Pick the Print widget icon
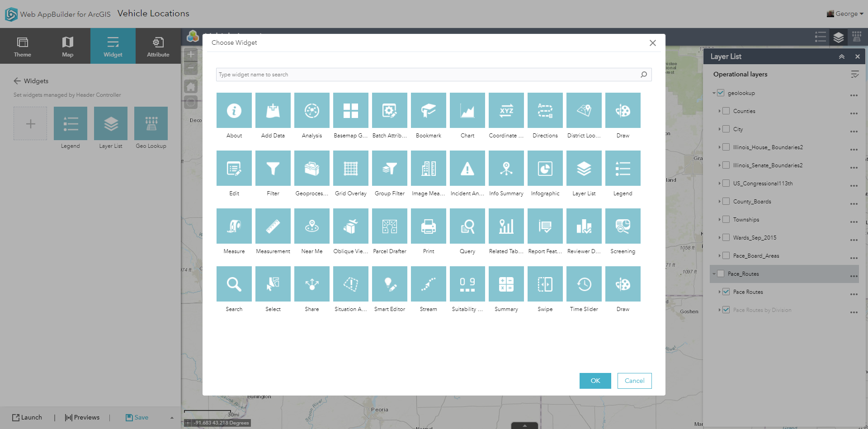Screen dimensions: 868x429 click(x=429, y=226)
